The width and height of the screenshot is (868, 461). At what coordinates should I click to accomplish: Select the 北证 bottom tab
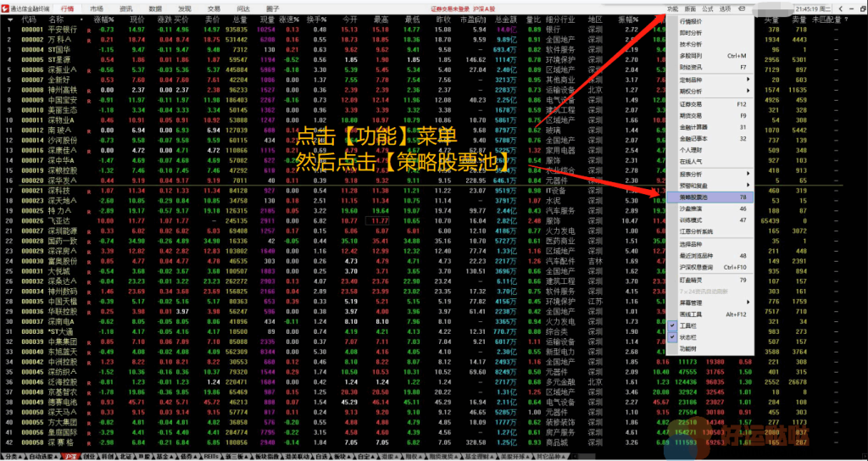click(125, 457)
